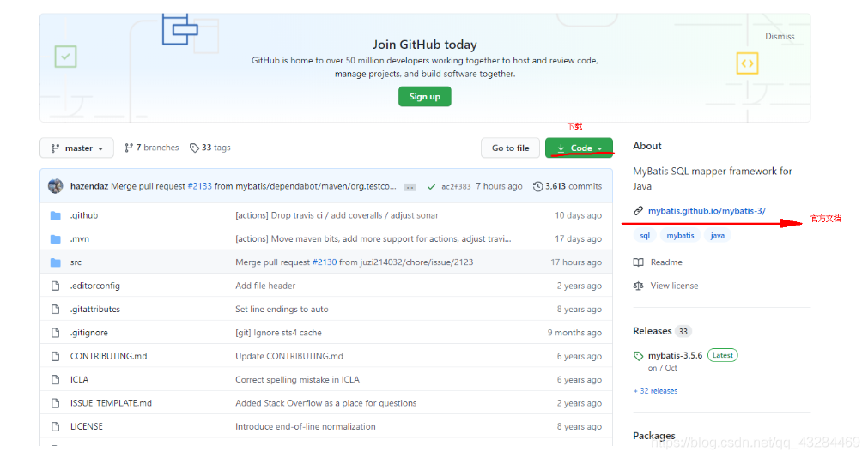Open the ISSUE_TEMPLATE.md file name

pos(111,403)
